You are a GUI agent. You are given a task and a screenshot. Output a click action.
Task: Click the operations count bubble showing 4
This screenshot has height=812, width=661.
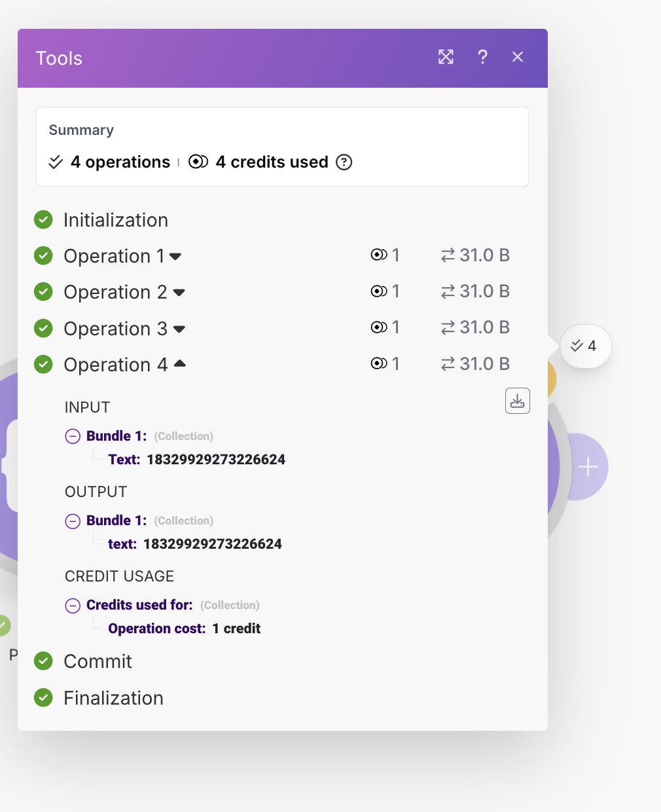pos(585,346)
